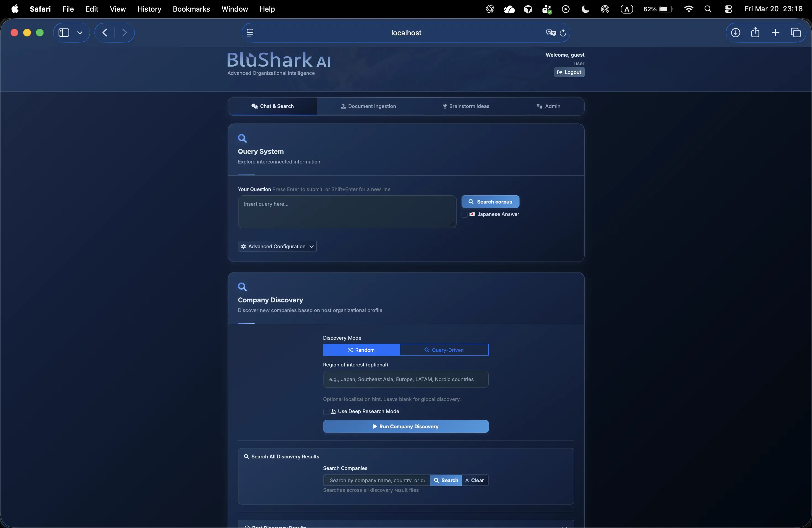Click the concentric rings broadcast icon in menu bar

click(x=605, y=9)
